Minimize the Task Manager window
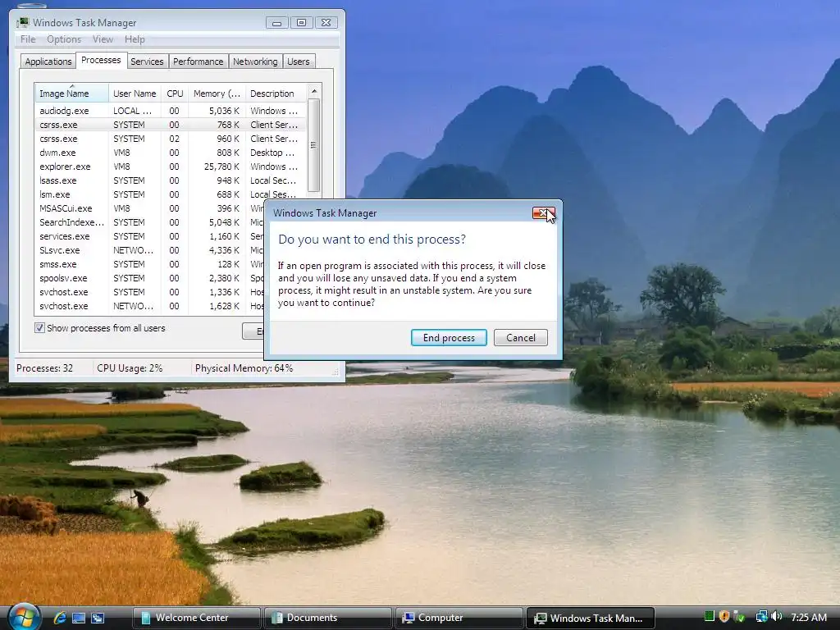This screenshot has height=630, width=840. 277,22
